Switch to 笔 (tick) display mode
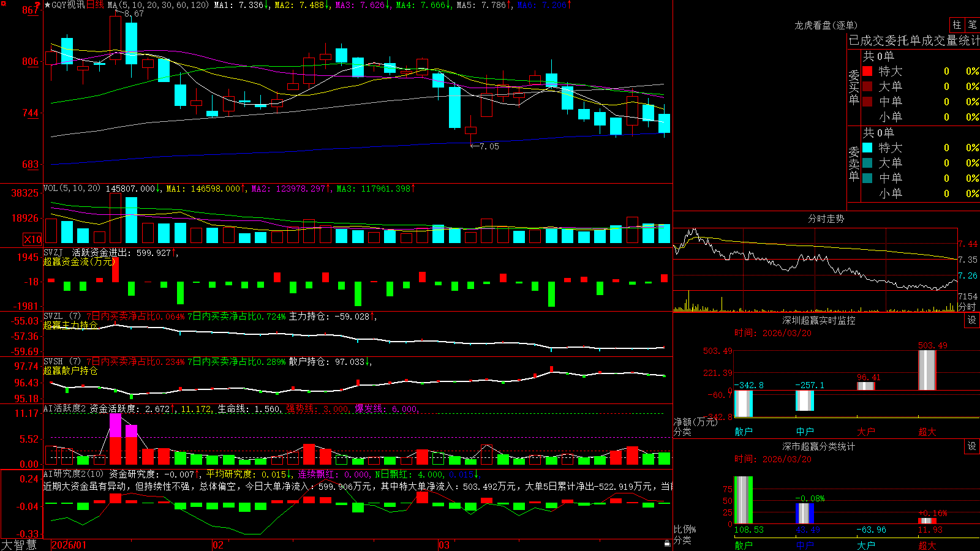 click(972, 24)
